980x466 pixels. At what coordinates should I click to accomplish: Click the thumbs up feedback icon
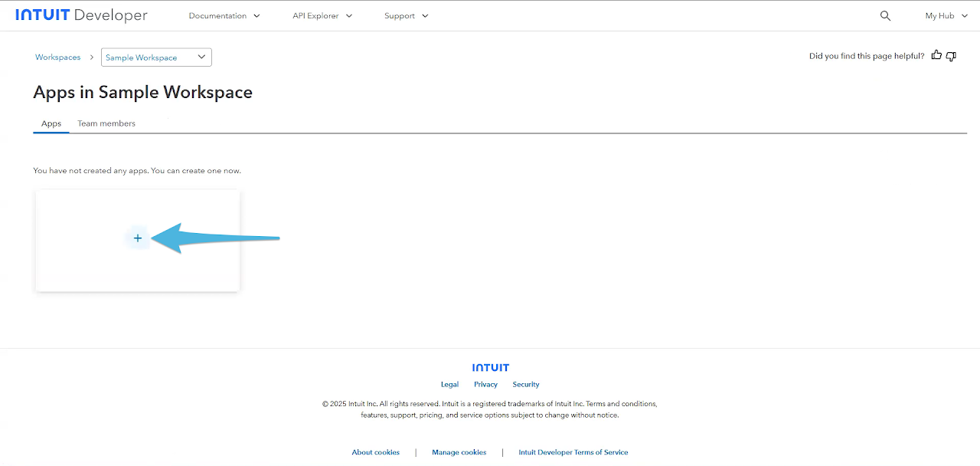[936, 56]
